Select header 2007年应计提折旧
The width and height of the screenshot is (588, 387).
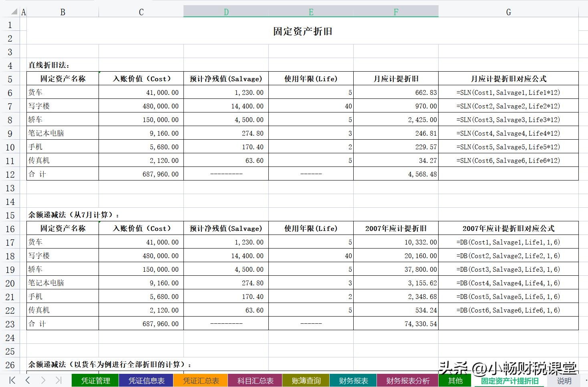point(396,229)
